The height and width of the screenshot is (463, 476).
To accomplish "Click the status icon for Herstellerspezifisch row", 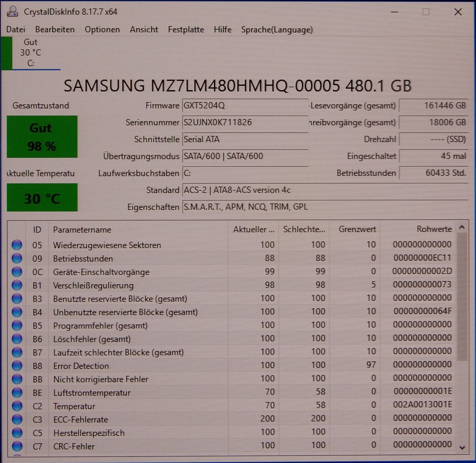I will point(17,432).
